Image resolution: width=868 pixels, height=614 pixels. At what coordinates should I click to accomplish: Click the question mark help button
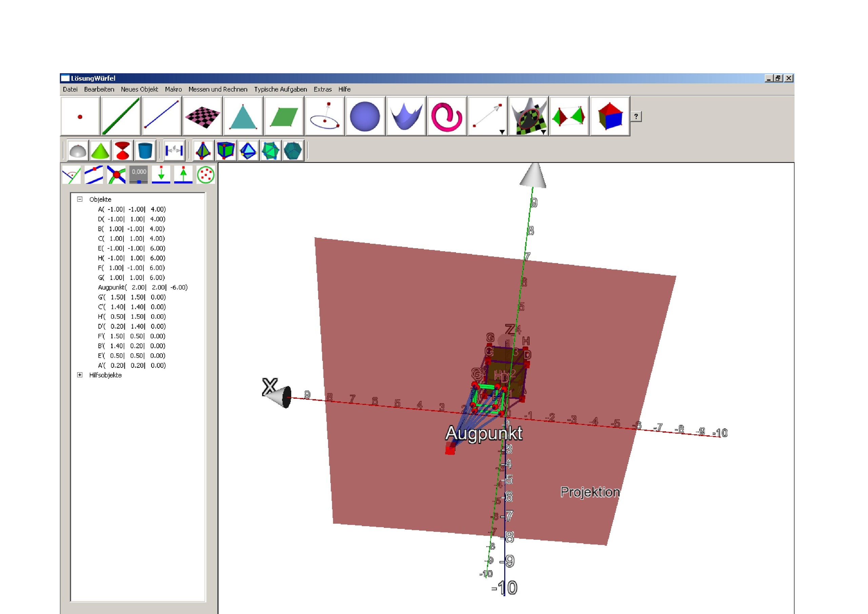(x=636, y=116)
